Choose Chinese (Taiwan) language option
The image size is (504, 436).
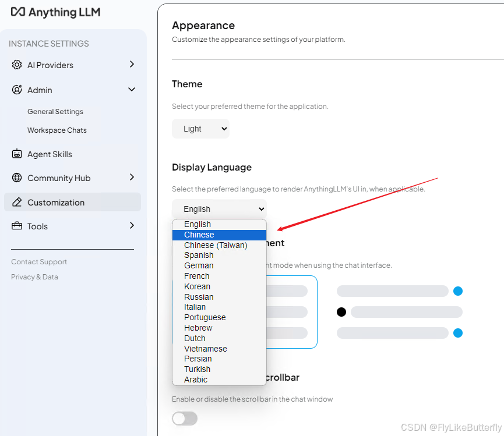click(219, 245)
